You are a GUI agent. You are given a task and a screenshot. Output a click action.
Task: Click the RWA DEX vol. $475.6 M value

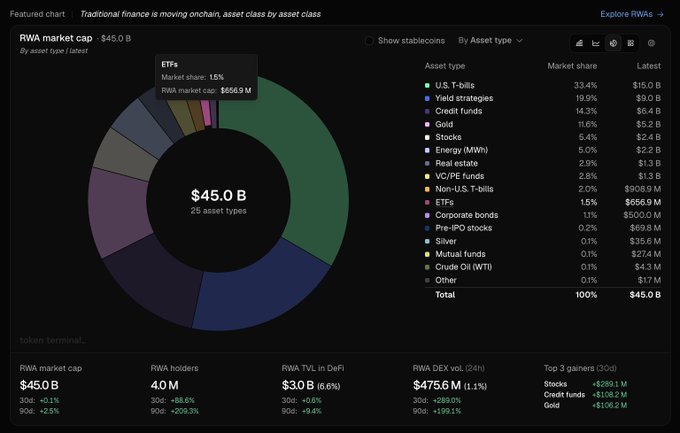[437, 385]
